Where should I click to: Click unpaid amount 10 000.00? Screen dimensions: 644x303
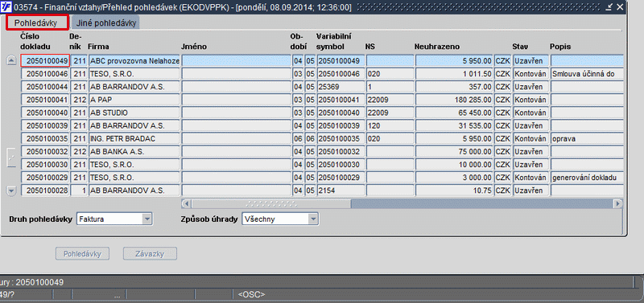[454, 165]
